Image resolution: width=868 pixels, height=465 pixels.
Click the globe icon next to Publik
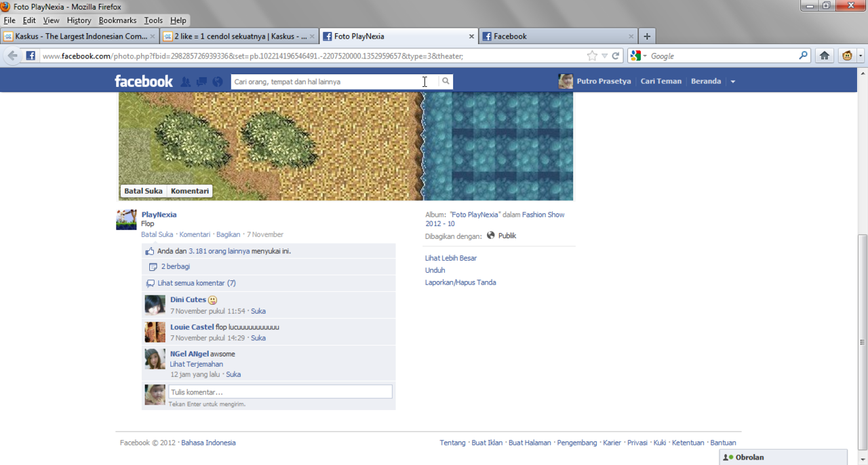point(491,236)
